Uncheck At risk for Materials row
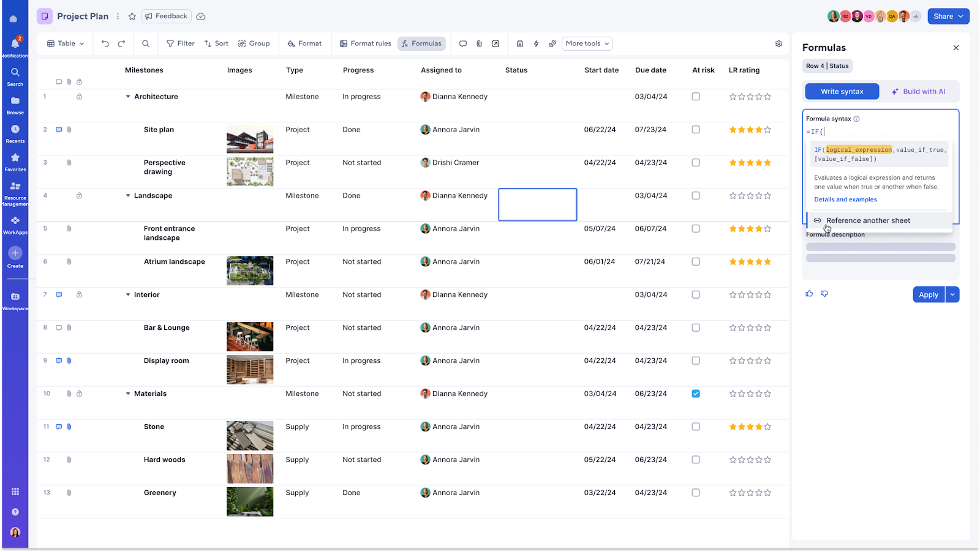 tap(696, 393)
